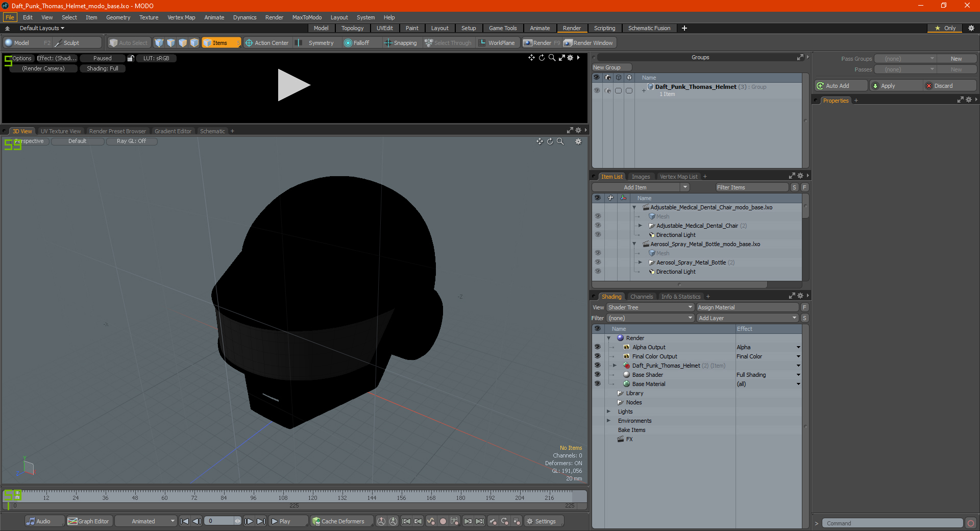Screen dimensions: 980x531
Task: Select Vertices selection mode icon
Action: pos(159,43)
